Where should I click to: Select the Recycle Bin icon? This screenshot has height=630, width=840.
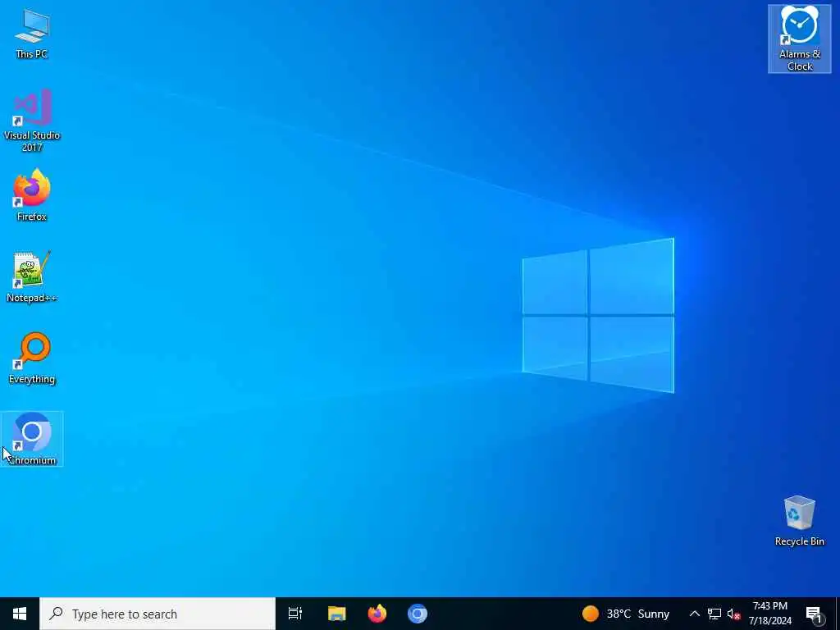[799, 521]
